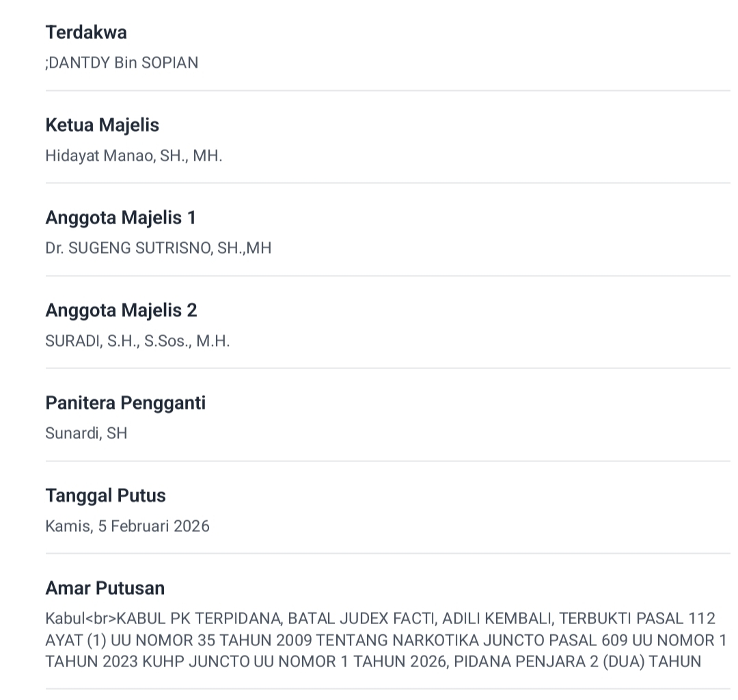
Task: Click the Tanggal Putus heading
Action: pyautogui.click(x=105, y=496)
